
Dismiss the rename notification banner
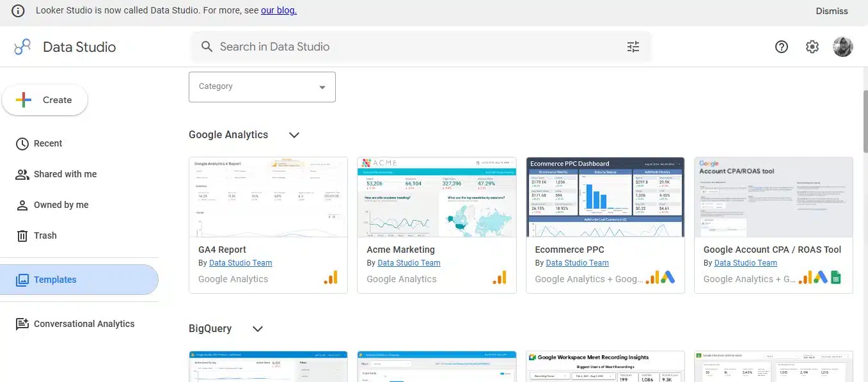(x=832, y=11)
